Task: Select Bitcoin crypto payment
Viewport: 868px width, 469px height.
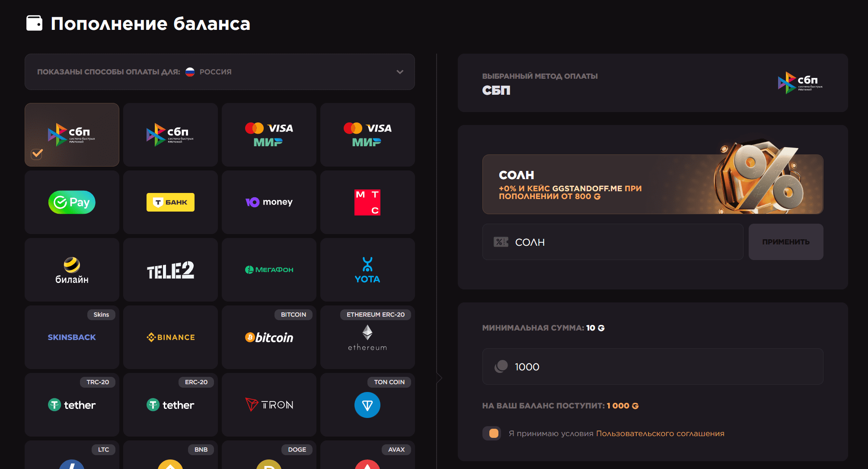Action: (269, 337)
